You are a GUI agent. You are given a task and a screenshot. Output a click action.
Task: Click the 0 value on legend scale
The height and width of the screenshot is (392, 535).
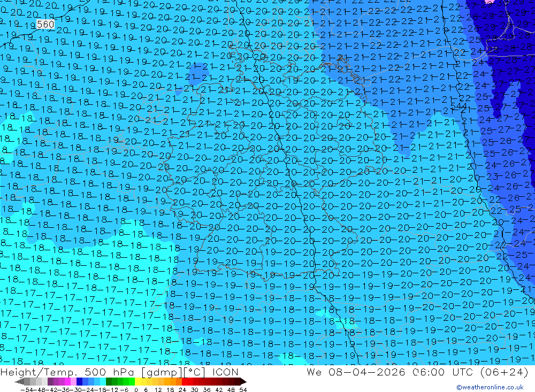(136, 390)
